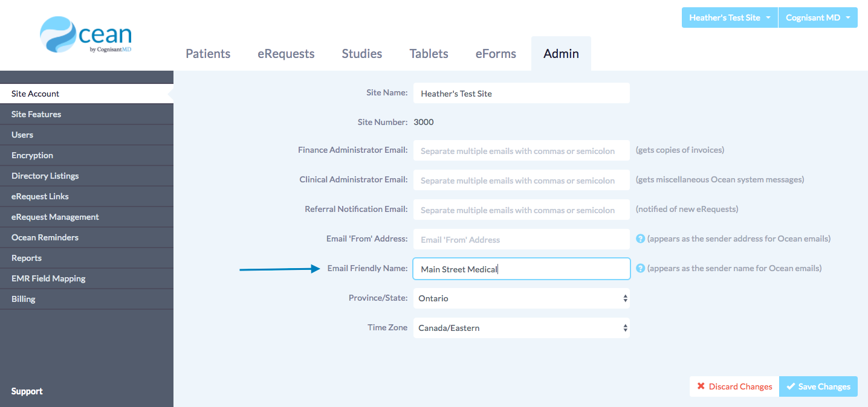Viewport: 868px width, 407px height.
Task: Select Users from the sidebar
Action: [x=22, y=135]
